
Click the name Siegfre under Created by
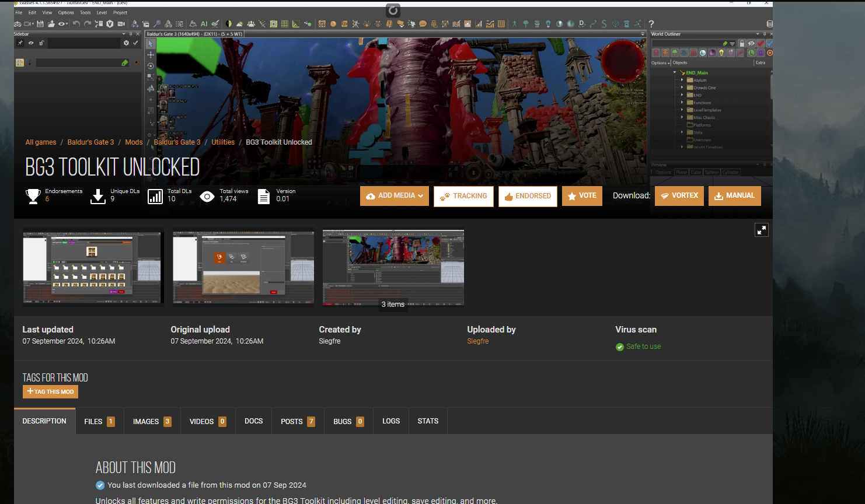click(330, 341)
